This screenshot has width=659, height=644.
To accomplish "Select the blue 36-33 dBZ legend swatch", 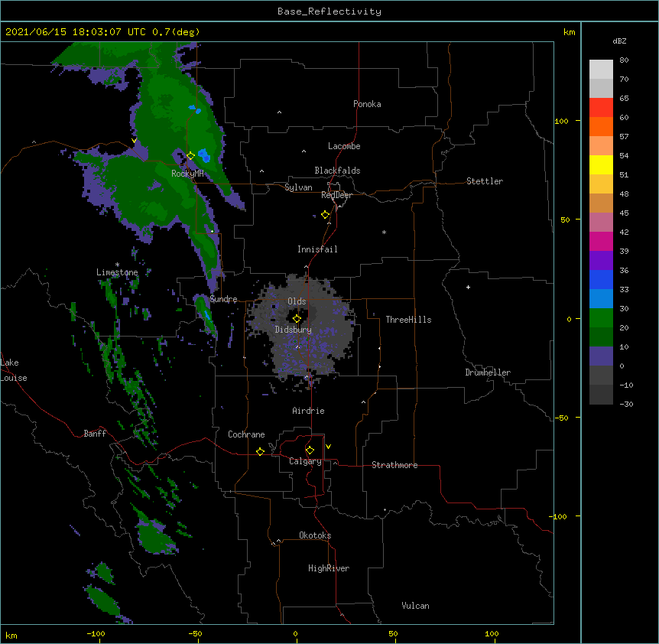I will click(601, 279).
